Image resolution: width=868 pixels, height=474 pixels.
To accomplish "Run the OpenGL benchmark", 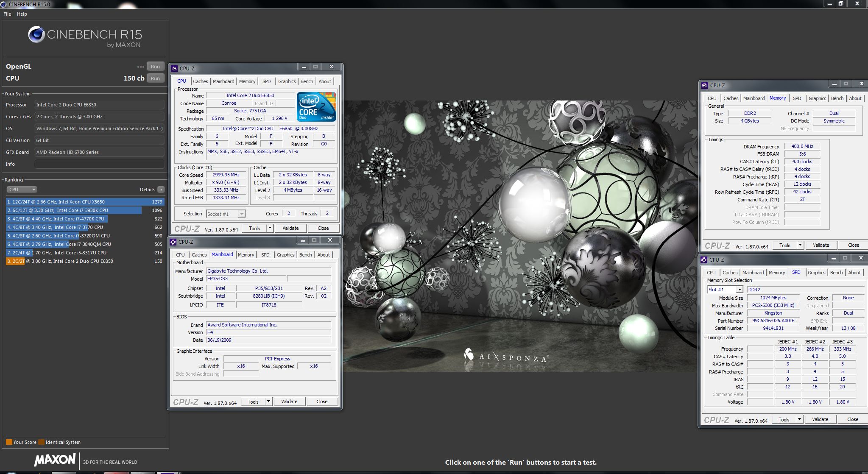I will click(156, 67).
